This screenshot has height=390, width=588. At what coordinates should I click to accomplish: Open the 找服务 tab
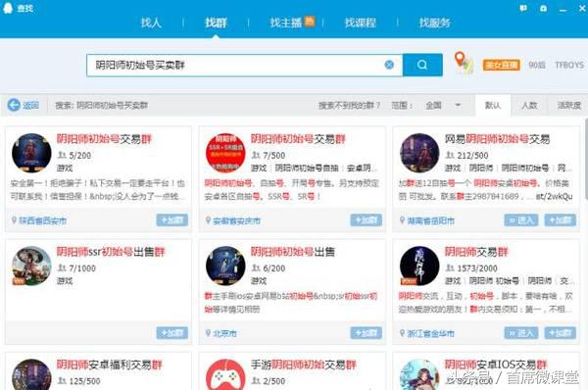point(434,23)
